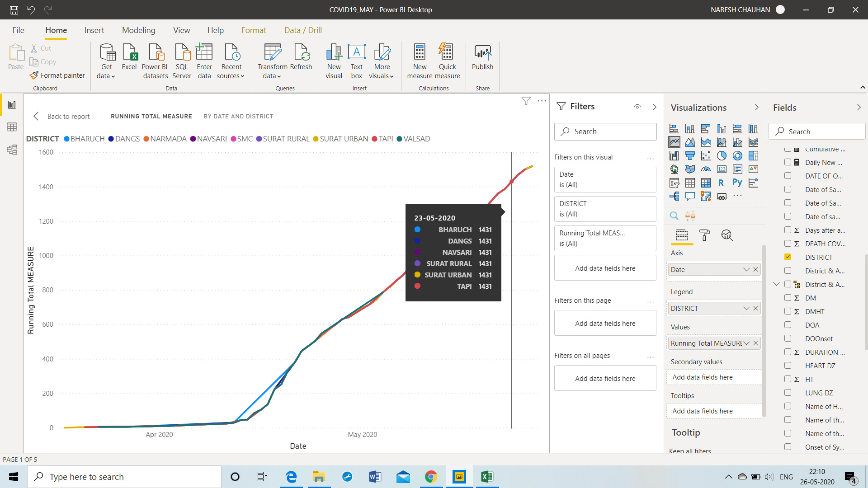This screenshot has height=488, width=868.
Task: Click the SQL Server icon
Action: pyautogui.click(x=182, y=61)
